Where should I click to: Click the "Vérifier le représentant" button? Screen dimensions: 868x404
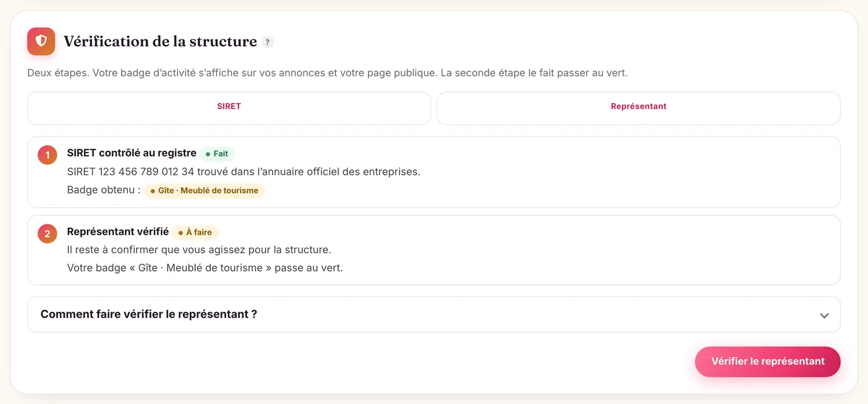[768, 362]
